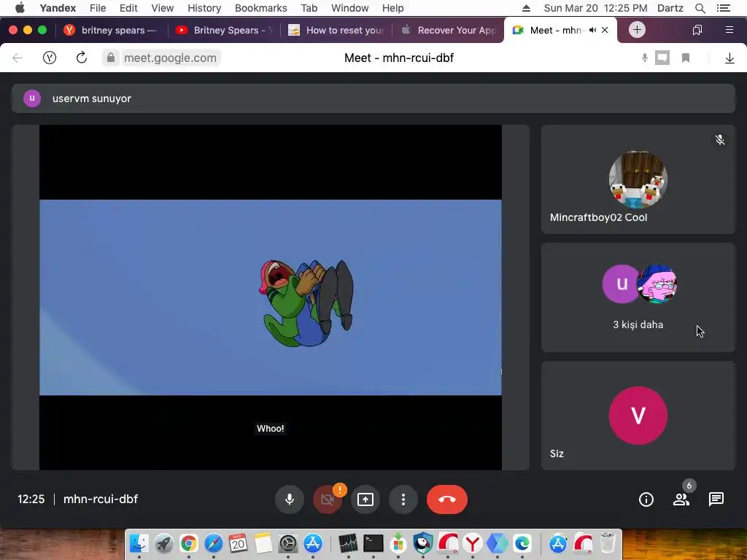747x560 pixels.
Task: Open meeting details info icon
Action: point(646,499)
